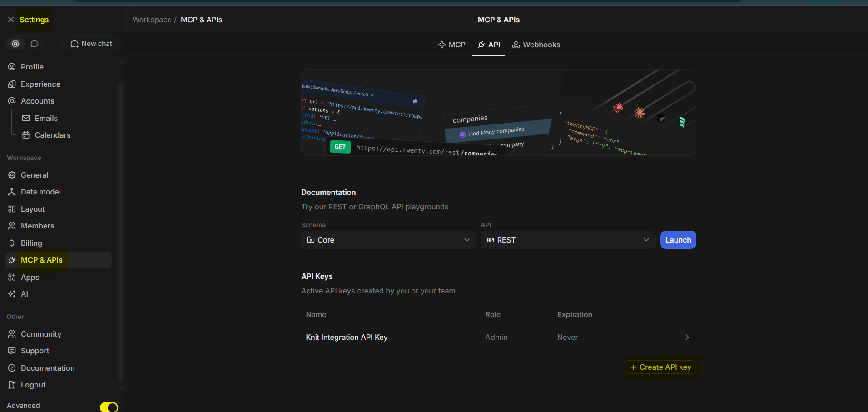Select the API tab

click(x=489, y=45)
